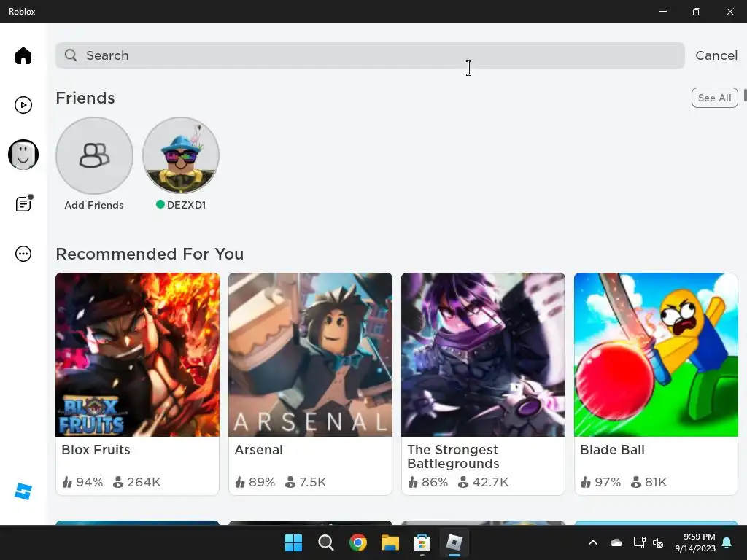This screenshot has width=747, height=560.
Task: Switch to Roblox app on taskbar
Action: (454, 542)
